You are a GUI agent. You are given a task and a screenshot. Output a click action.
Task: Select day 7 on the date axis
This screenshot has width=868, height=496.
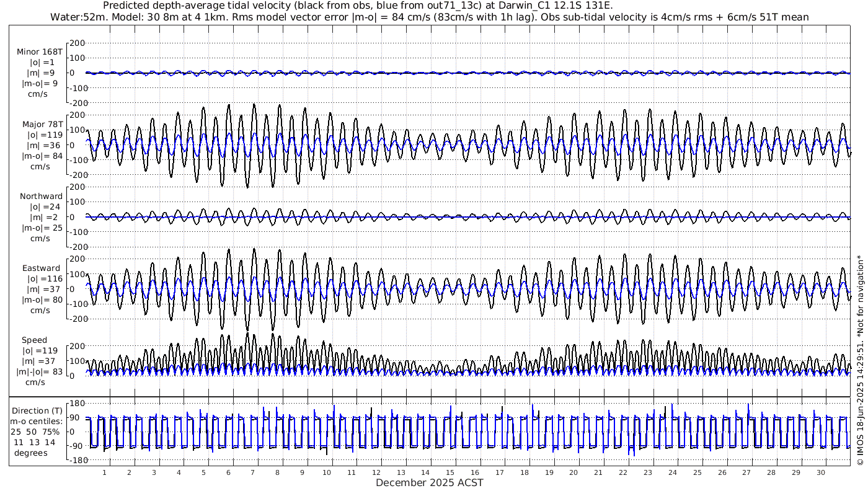point(252,472)
